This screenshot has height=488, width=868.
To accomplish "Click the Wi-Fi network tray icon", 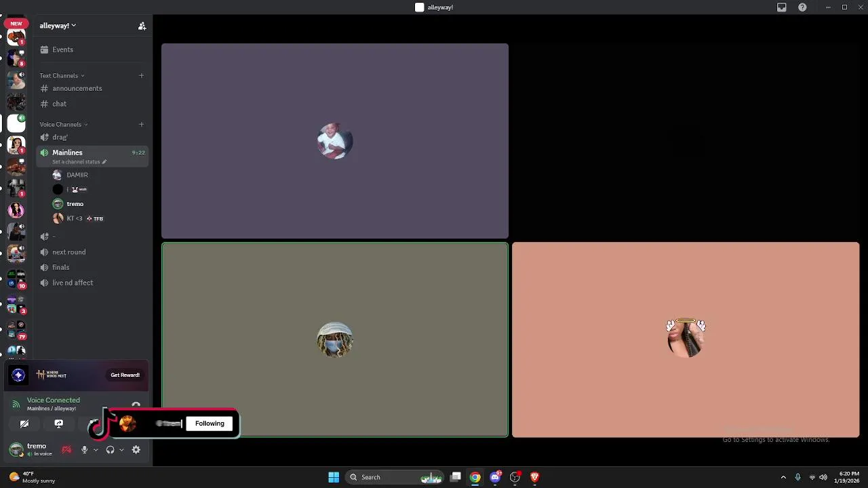I will point(812,477).
